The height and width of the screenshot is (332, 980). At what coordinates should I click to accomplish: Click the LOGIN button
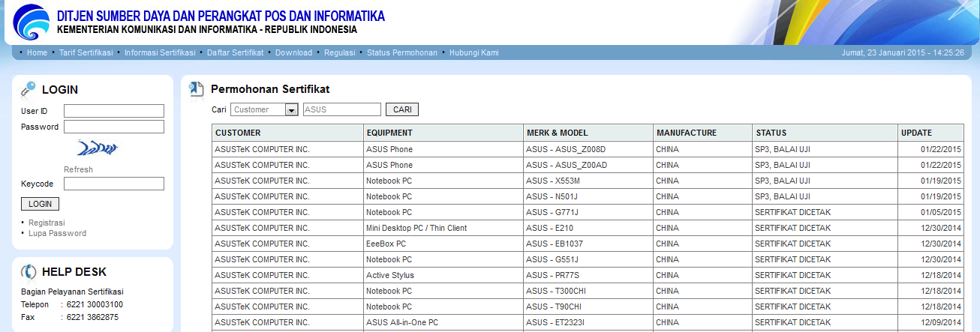point(40,204)
